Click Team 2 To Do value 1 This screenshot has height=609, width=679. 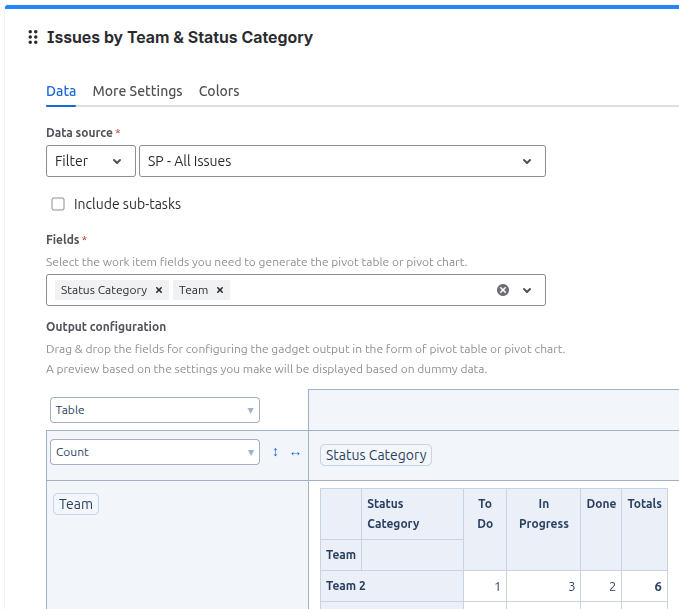pos(485,586)
